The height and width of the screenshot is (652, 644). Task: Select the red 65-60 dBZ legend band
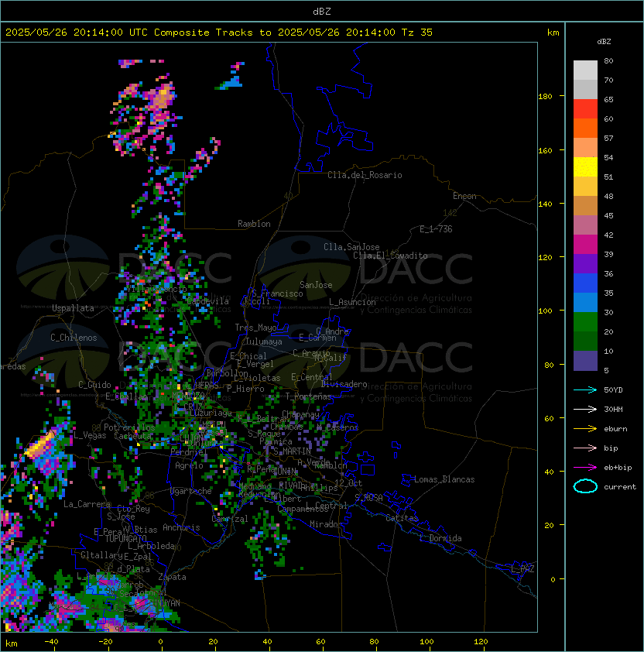pos(585,109)
